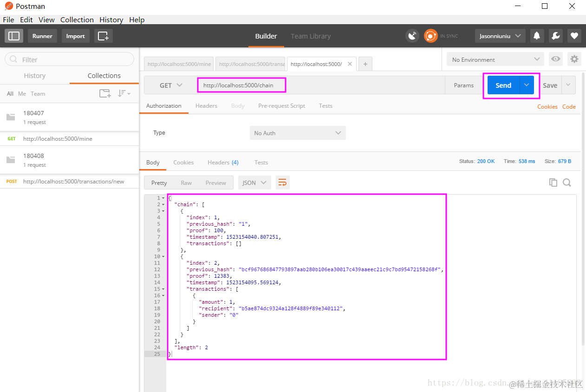This screenshot has width=586, height=392.
Task: Copy response body icon
Action: click(x=553, y=183)
